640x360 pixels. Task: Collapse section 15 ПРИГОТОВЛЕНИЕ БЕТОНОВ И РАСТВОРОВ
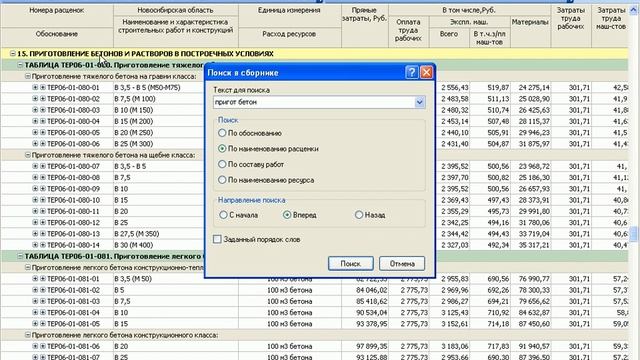click(x=13, y=53)
